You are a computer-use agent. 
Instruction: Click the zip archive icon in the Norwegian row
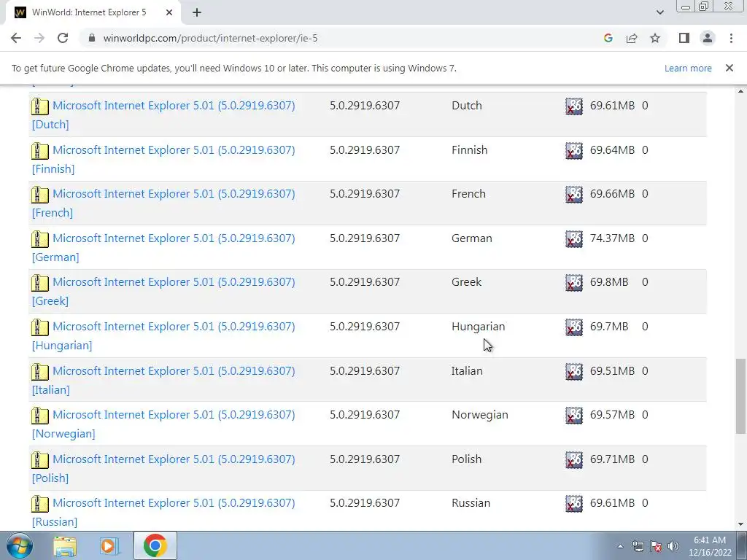[x=40, y=415]
